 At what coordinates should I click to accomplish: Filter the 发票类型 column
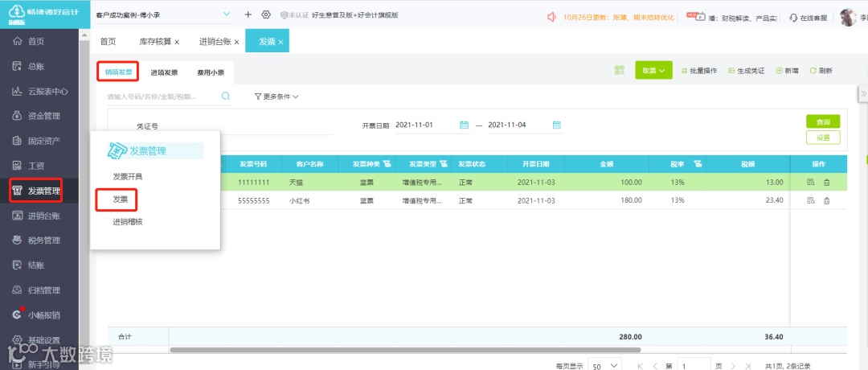444,164
